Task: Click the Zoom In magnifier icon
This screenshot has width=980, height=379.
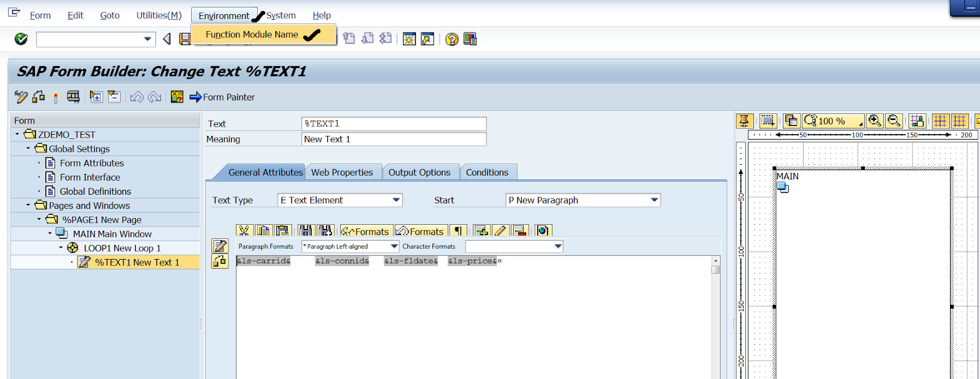Action: pos(875,121)
